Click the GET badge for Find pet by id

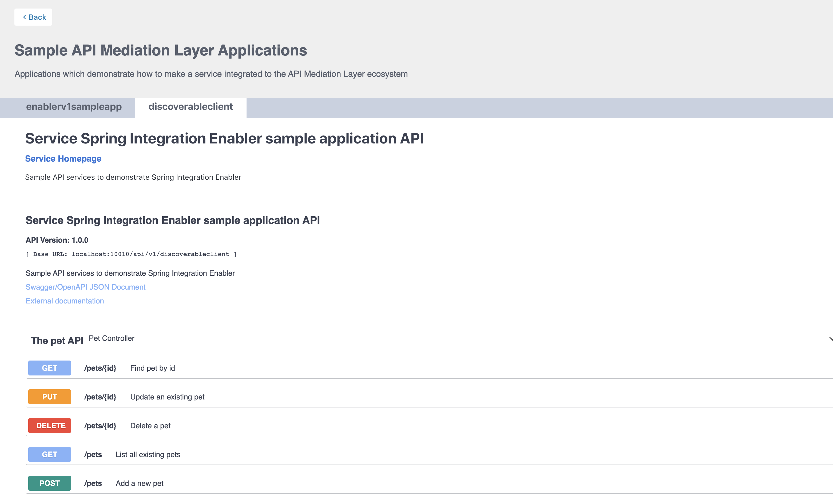[49, 368]
